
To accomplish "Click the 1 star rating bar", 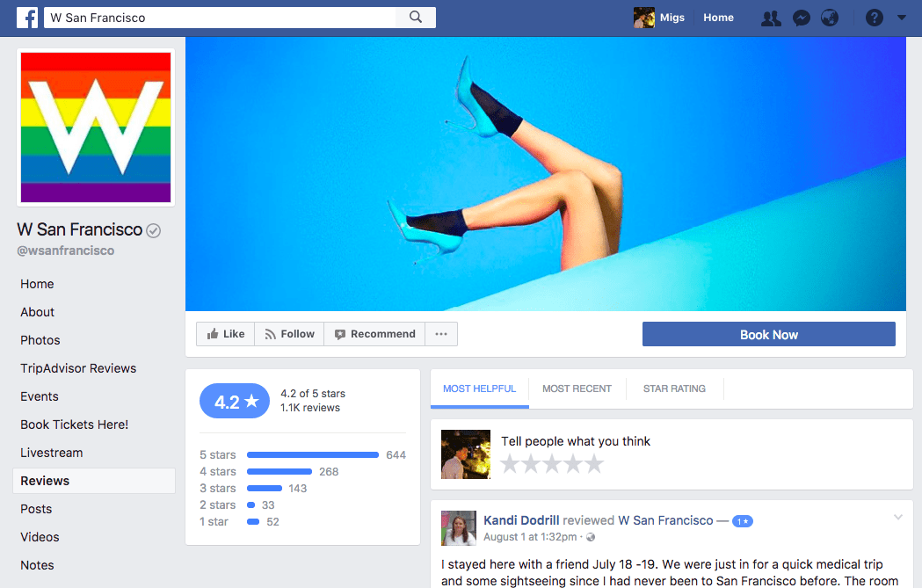I will [x=253, y=521].
